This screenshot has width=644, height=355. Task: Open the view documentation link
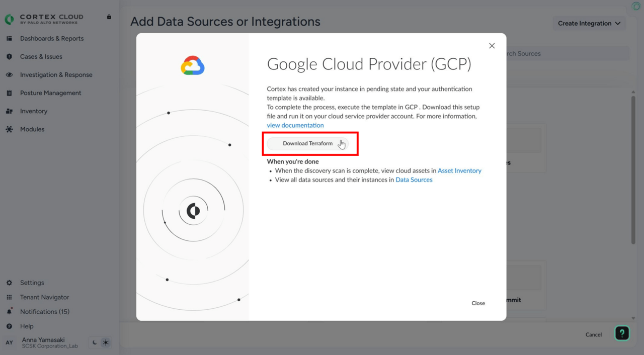click(295, 125)
